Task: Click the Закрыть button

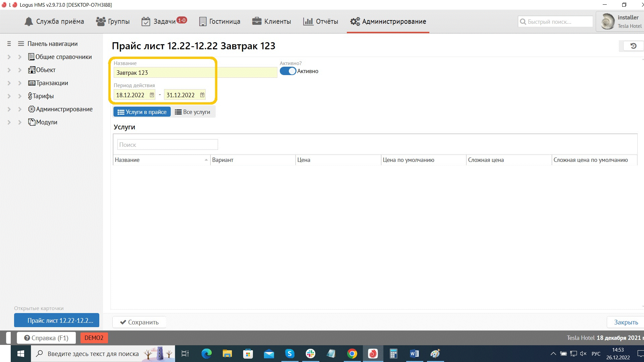Action: pyautogui.click(x=626, y=322)
